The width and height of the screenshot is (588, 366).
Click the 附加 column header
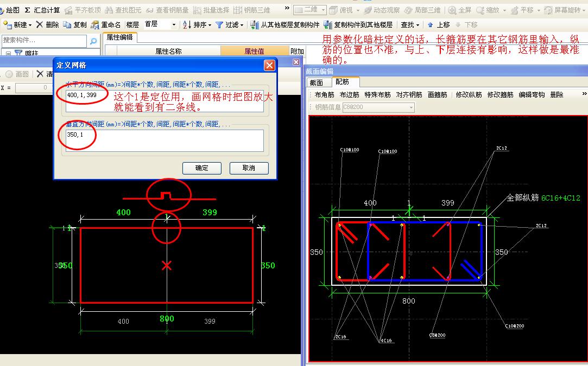click(x=296, y=52)
